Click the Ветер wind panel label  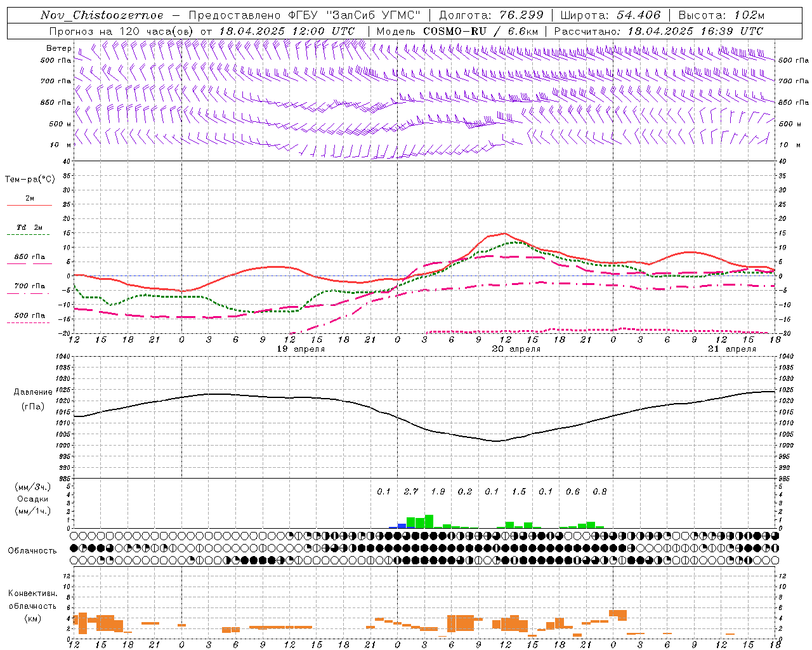[x=58, y=48]
